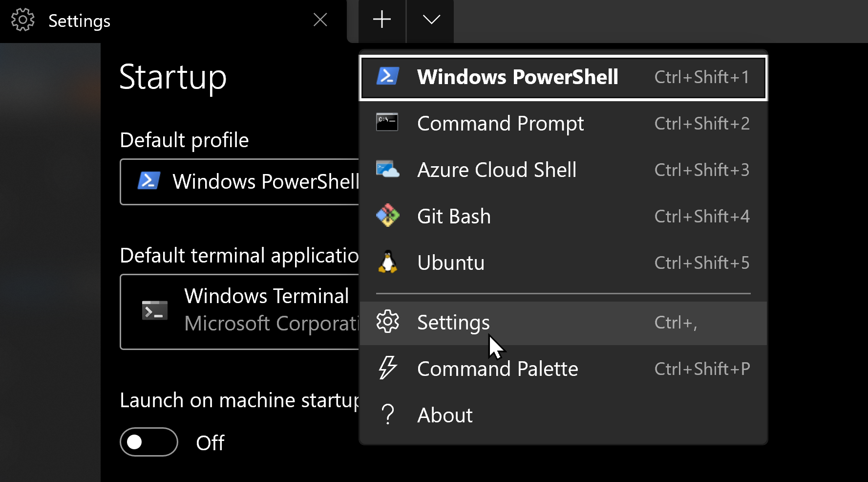Click the Off label beside the toggle
Screen dimensions: 868x482
210,443
